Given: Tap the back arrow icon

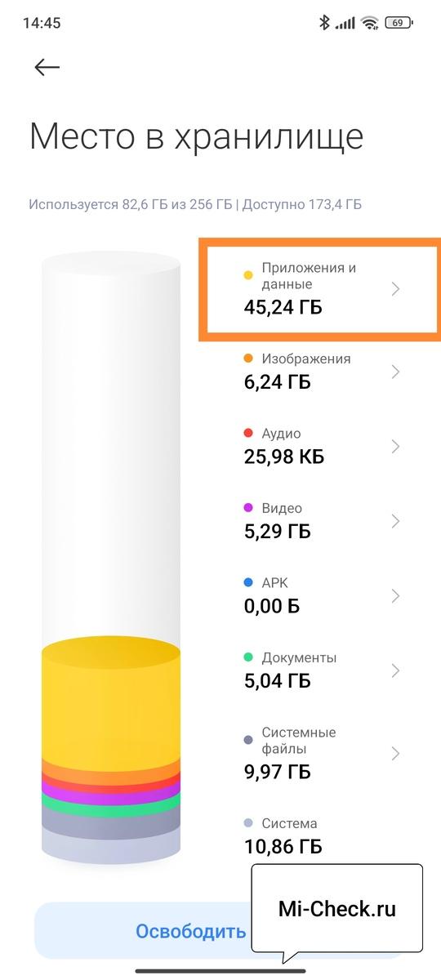Looking at the screenshot, I should [47, 67].
